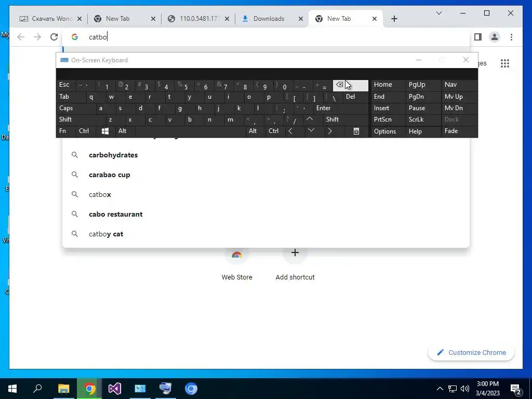This screenshot has width=532, height=399.
Task: Toggle the left Ctrl key on keyboard
Action: 86,131
